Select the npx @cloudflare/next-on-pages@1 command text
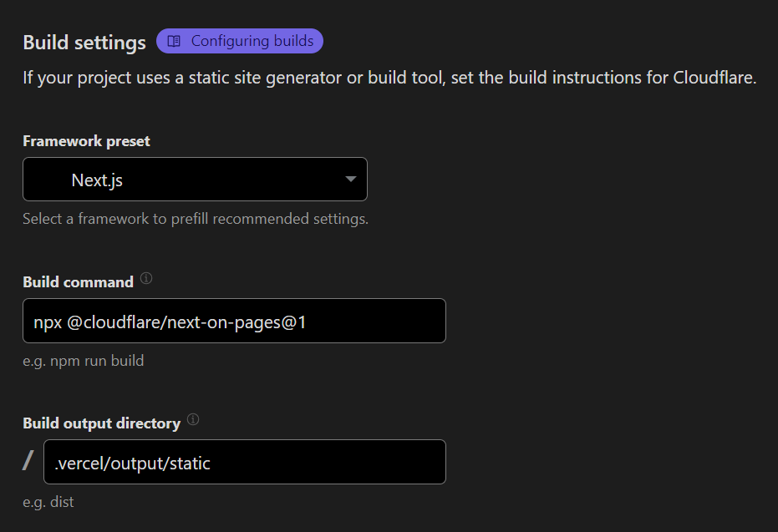The height and width of the screenshot is (532, 778). 151,321
